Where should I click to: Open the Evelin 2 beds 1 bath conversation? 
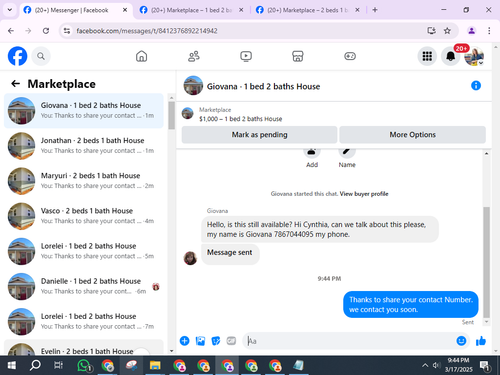click(84, 348)
